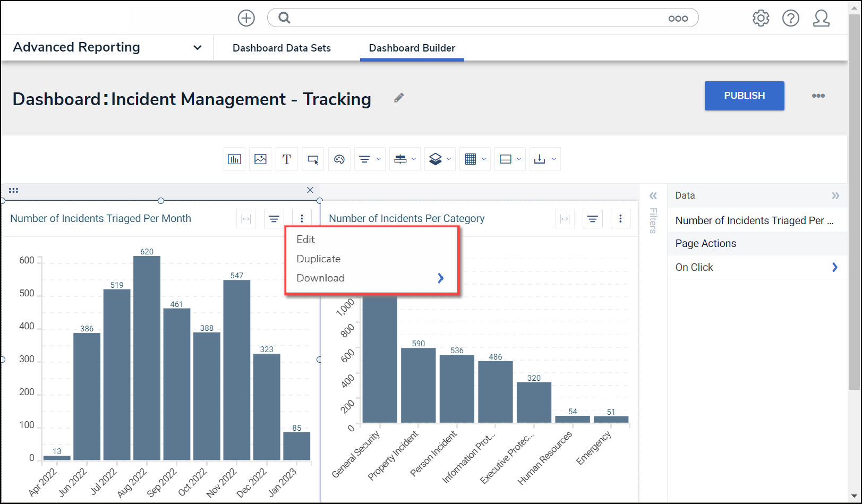Viewport: 862px width, 504px height.
Task: Expand the Advanced Reporting dropdown
Action: coord(197,47)
